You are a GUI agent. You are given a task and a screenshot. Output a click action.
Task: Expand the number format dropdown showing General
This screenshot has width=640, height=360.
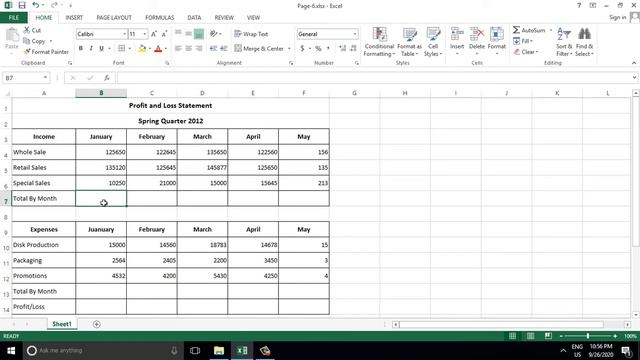(x=355, y=34)
